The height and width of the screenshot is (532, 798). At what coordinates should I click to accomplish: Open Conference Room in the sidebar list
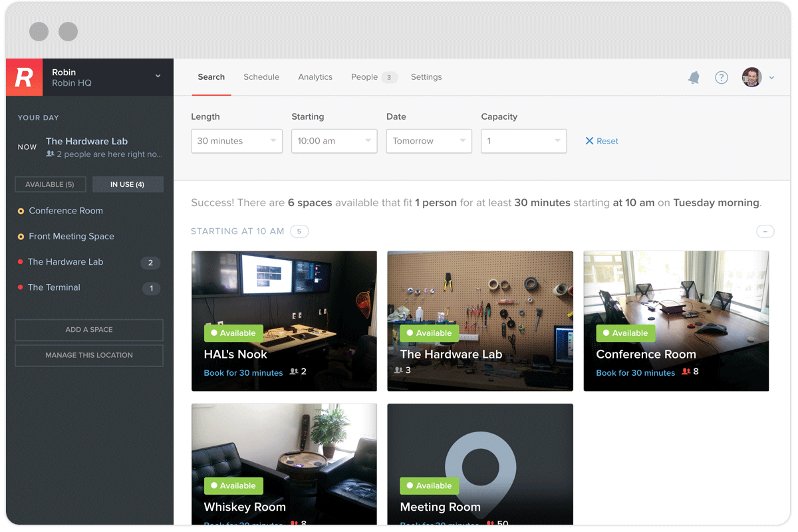pos(66,211)
